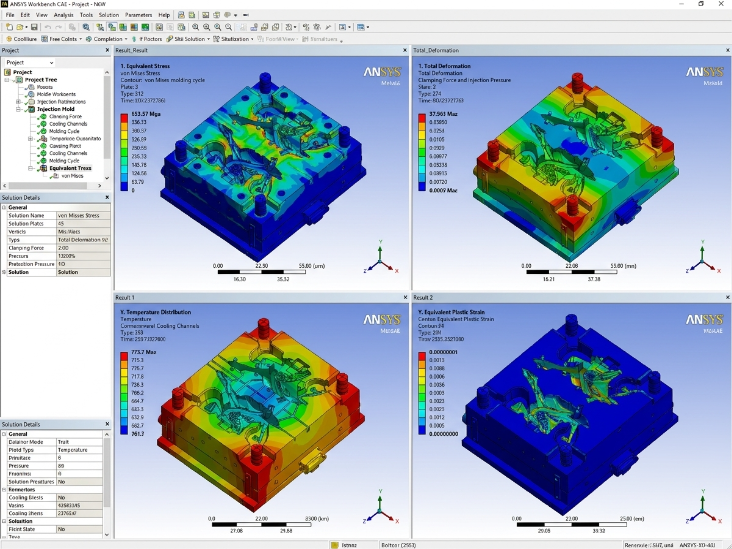Click the von Misses Stress value field
This screenshot has width=732, height=549.
[x=83, y=216]
